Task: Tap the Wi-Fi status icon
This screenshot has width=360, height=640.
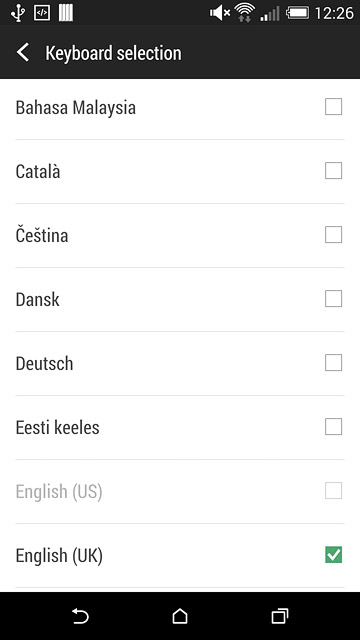Action: (x=245, y=12)
